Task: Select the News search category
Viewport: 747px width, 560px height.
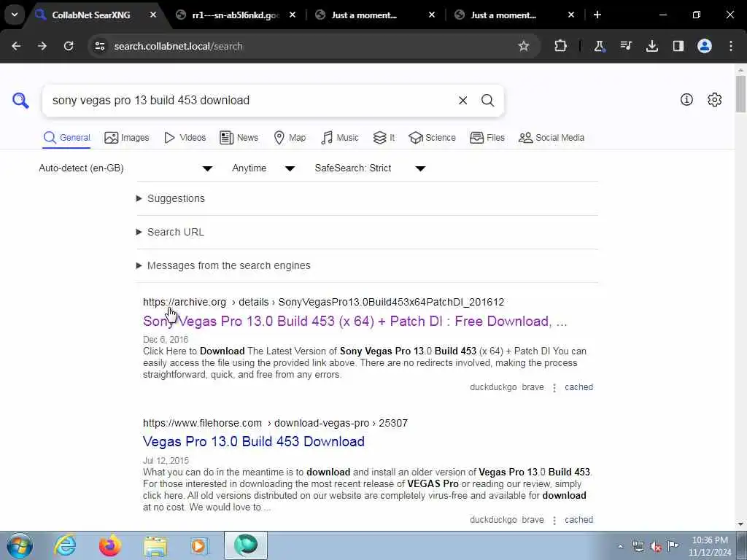Action: tap(239, 138)
